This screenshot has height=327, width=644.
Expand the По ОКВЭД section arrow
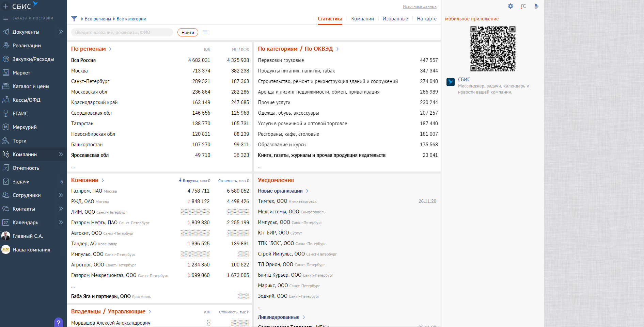click(337, 49)
